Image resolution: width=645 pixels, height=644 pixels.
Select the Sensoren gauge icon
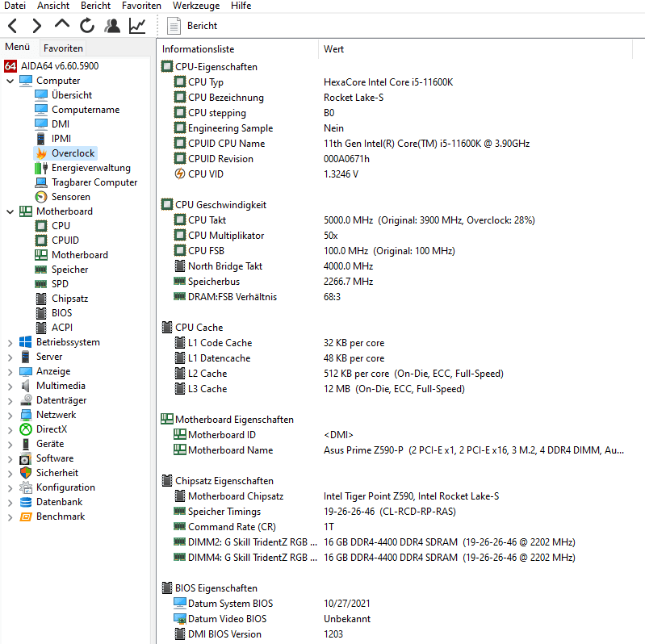click(x=41, y=197)
